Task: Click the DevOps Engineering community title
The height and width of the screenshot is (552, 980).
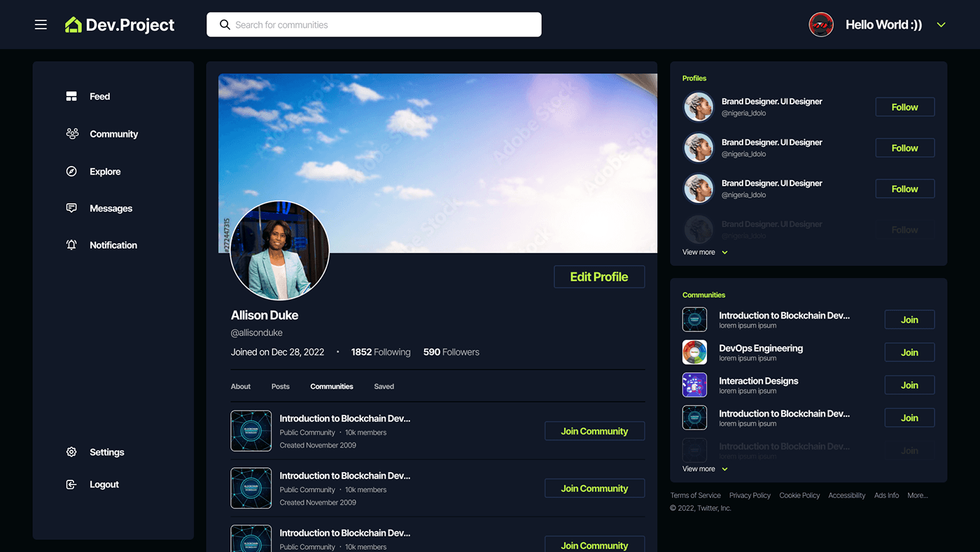Action: point(761,348)
